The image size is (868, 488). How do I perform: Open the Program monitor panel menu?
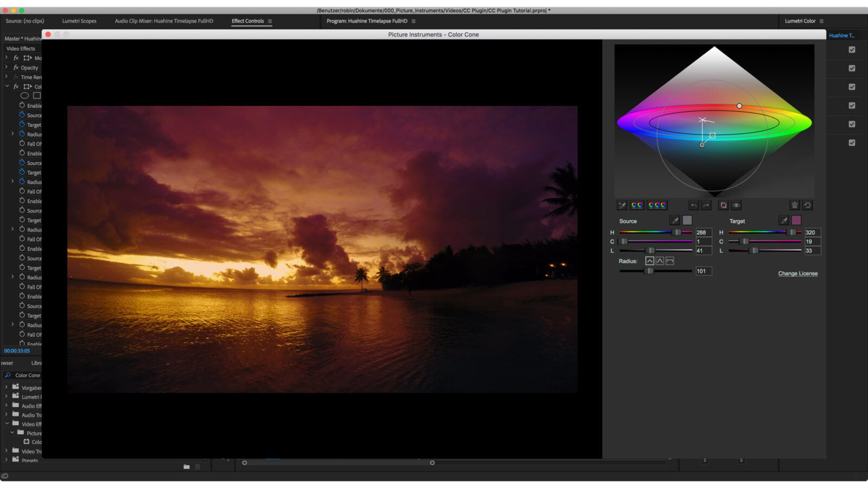[413, 21]
